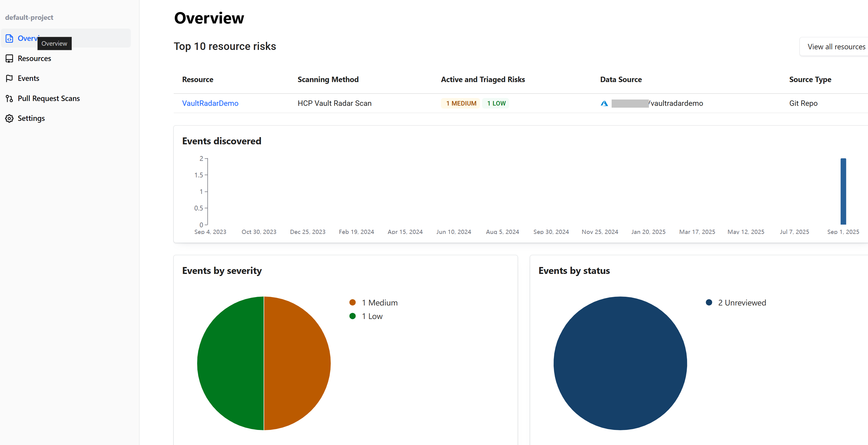Viewport: 868px width, 445px height.
Task: Click the Resources sidebar icon
Action: tap(9, 59)
